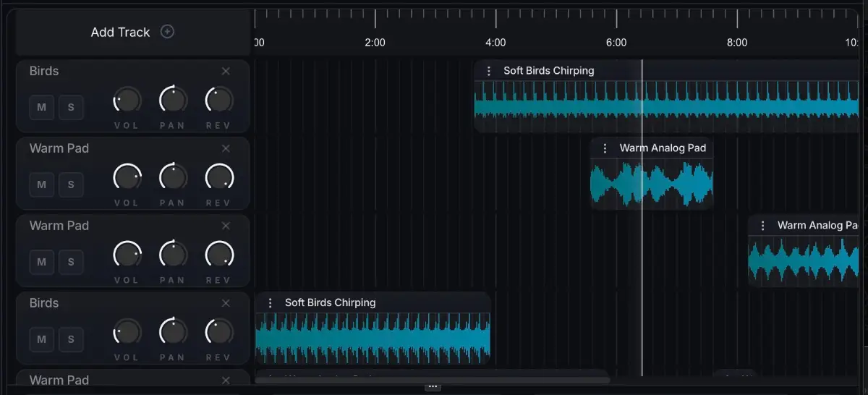Close the partially visible last Warm Pad track

click(x=226, y=381)
